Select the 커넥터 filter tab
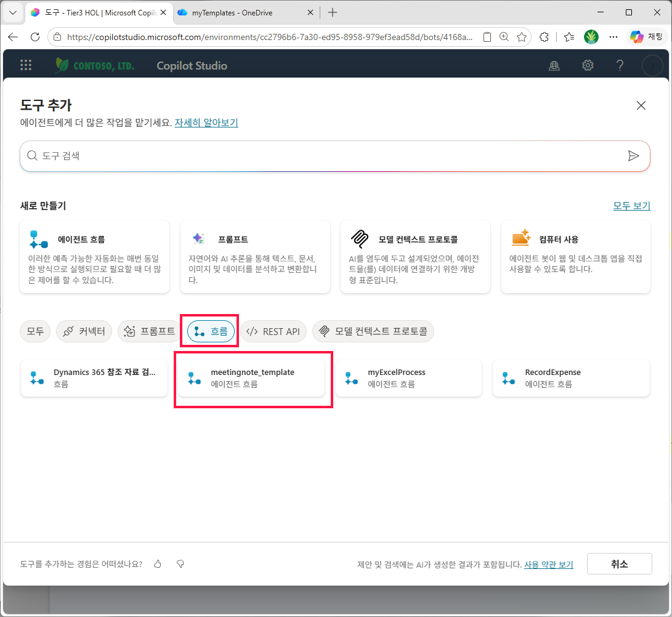 pos(84,331)
